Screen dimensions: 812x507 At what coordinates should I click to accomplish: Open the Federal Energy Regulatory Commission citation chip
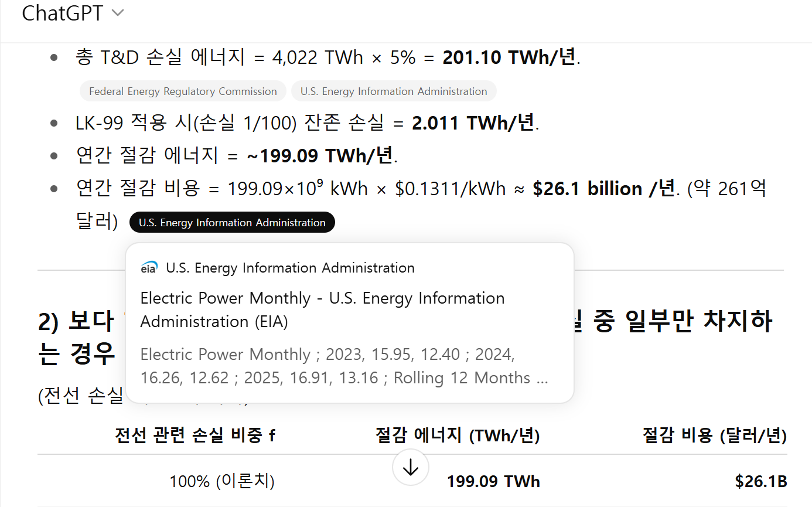pos(183,91)
